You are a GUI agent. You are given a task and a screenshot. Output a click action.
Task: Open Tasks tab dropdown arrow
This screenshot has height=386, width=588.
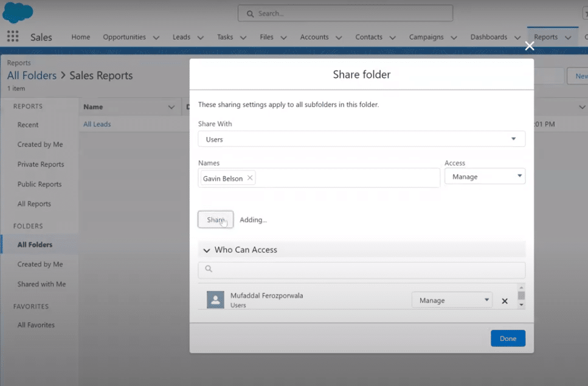tap(243, 38)
